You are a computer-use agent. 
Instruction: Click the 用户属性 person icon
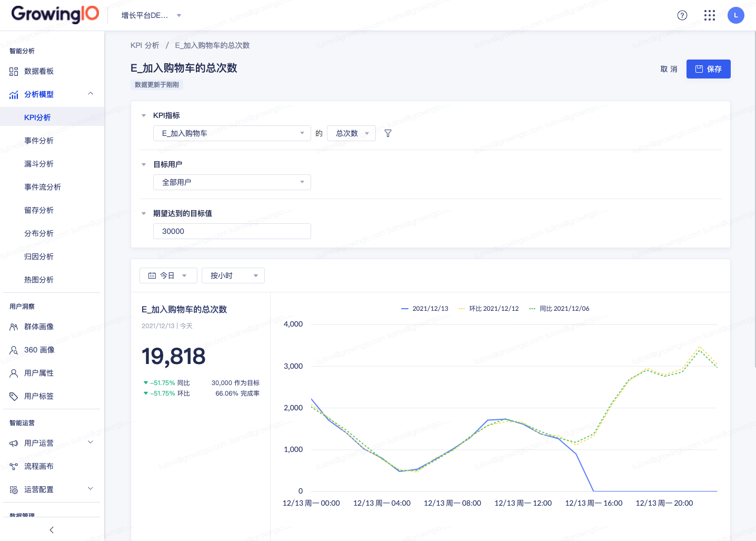[14, 373]
